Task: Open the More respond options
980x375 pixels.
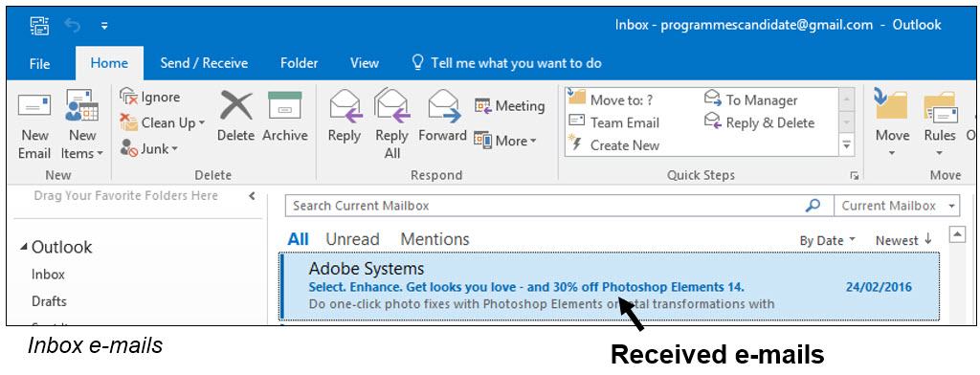Action: (505, 141)
